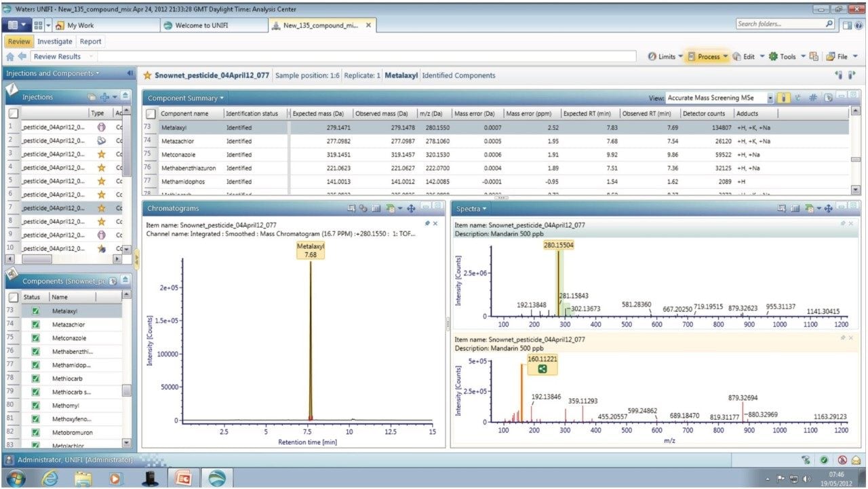
Task: Click the Name column header in Components list
Action: click(71, 297)
